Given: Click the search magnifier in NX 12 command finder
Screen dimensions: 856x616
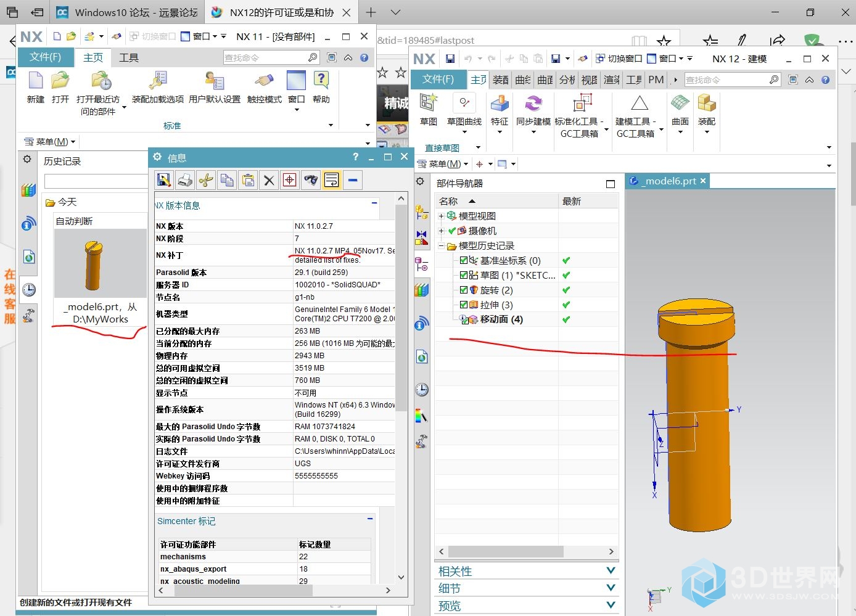Looking at the screenshot, I should 774,80.
